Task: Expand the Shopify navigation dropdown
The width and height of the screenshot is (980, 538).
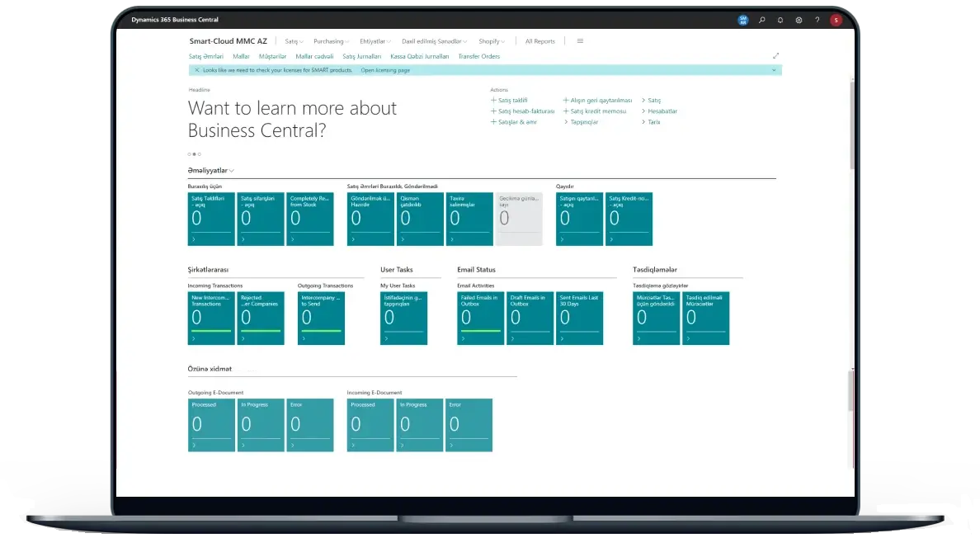Action: [492, 41]
